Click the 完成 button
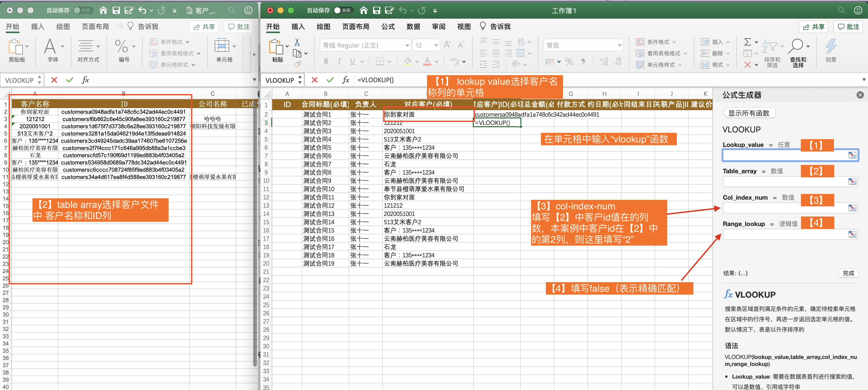Image resolution: width=868 pixels, height=390 pixels. pyautogui.click(x=848, y=273)
